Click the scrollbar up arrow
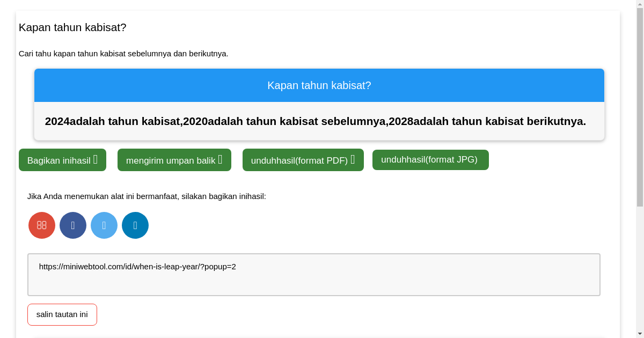 click(x=640, y=3)
